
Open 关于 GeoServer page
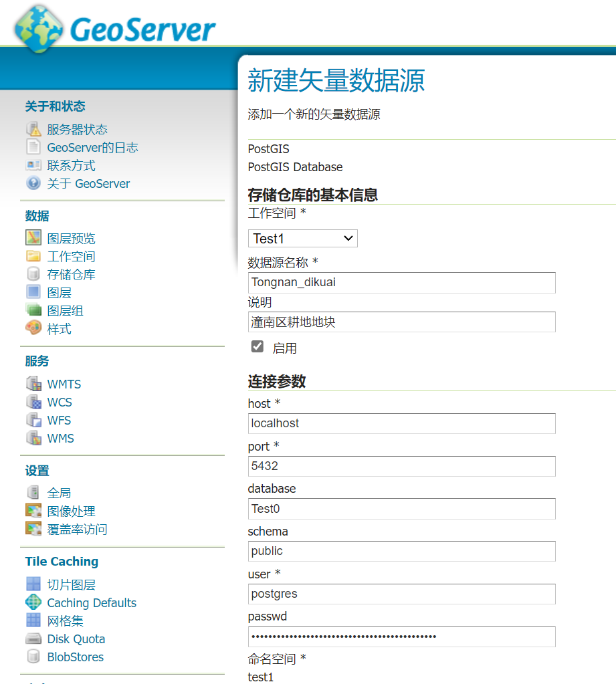pos(88,183)
